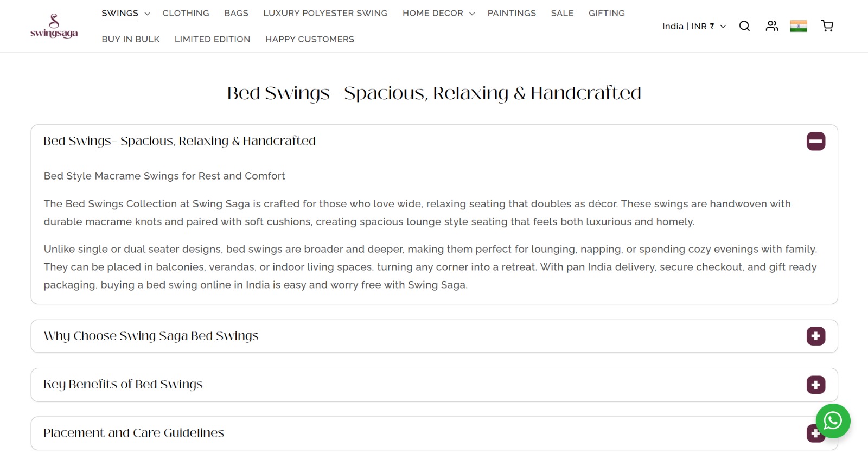Click the India flag icon

pyautogui.click(x=799, y=26)
